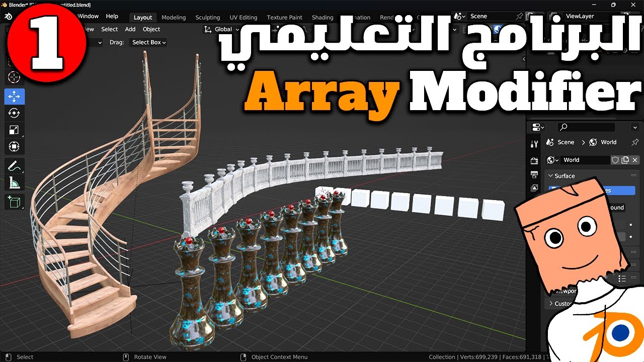Screen dimensions: 644x362
Task: Switch to the Texture Paint workspace tab
Action: pyautogui.click(x=285, y=17)
